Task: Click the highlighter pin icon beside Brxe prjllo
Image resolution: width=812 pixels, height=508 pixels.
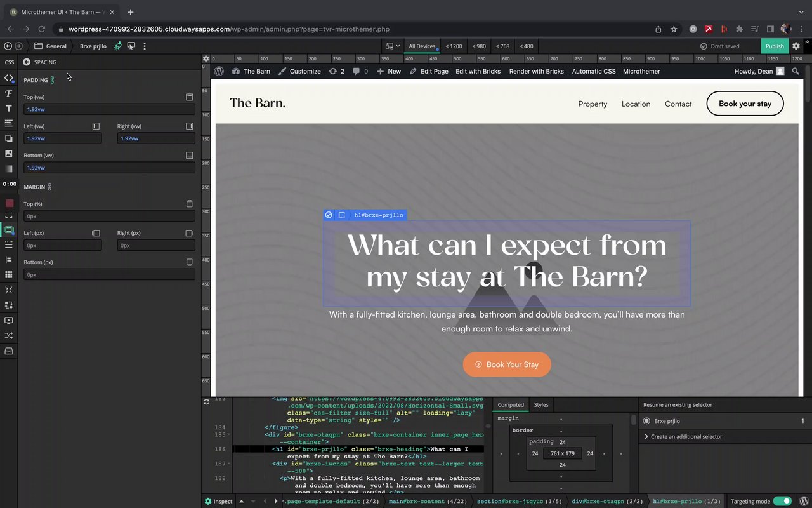Action: click(x=118, y=46)
